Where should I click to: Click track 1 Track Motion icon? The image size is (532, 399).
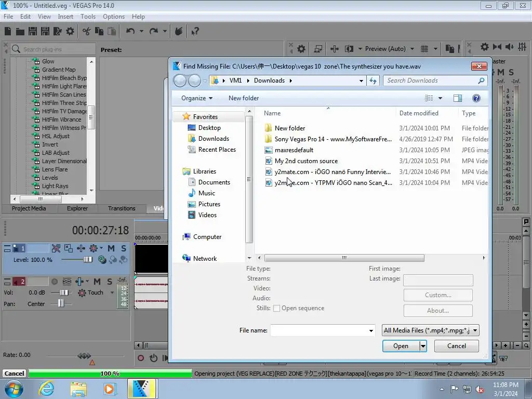pyautogui.click(x=68, y=249)
